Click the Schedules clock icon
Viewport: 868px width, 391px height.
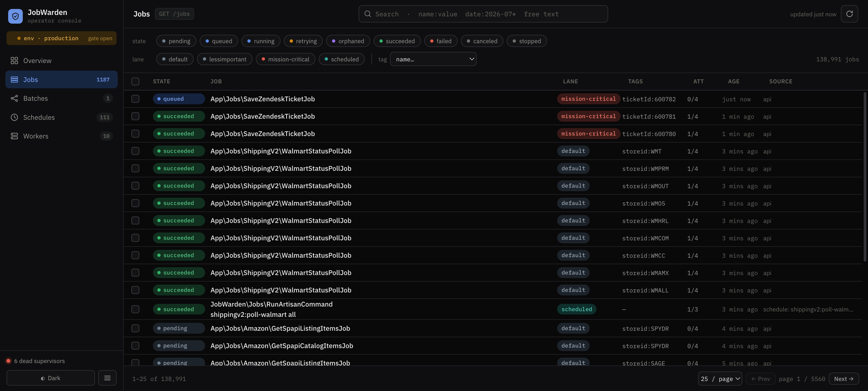tap(14, 117)
